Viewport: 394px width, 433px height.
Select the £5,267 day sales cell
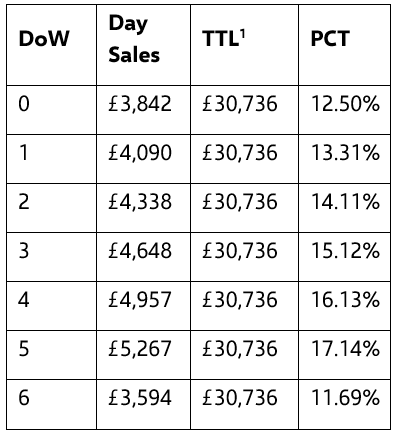pos(143,355)
